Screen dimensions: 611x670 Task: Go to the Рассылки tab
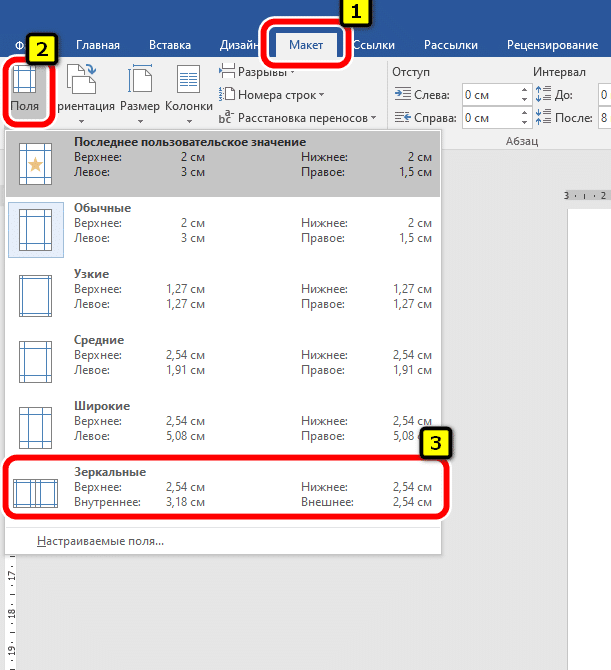tap(450, 45)
